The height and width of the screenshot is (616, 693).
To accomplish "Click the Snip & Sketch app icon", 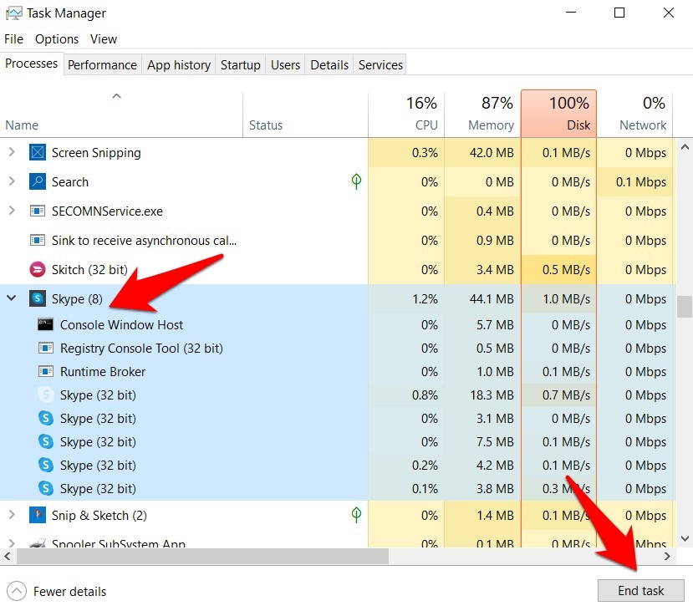I will [x=38, y=515].
